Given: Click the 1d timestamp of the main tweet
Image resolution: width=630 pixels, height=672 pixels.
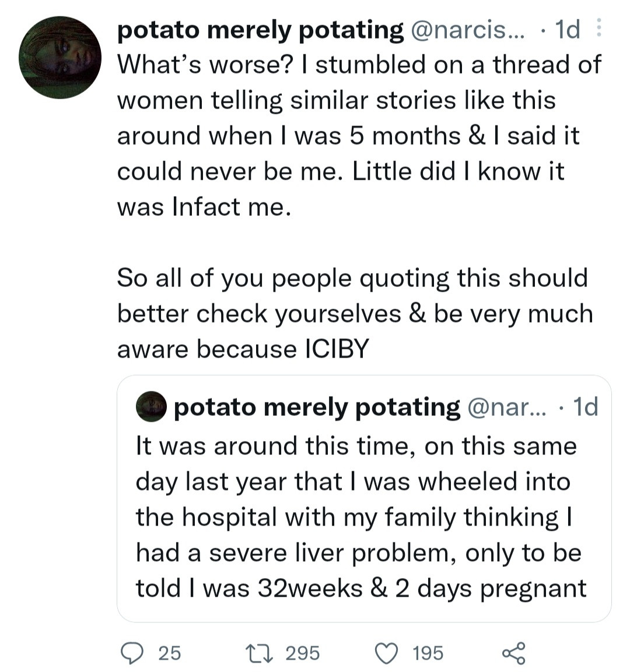Looking at the screenshot, I should pyautogui.click(x=568, y=30).
